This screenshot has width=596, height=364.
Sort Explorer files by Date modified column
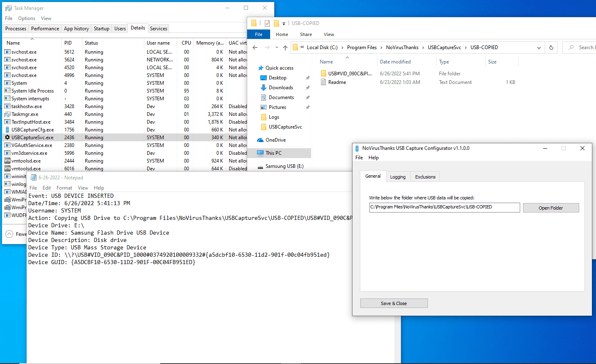pyautogui.click(x=395, y=62)
